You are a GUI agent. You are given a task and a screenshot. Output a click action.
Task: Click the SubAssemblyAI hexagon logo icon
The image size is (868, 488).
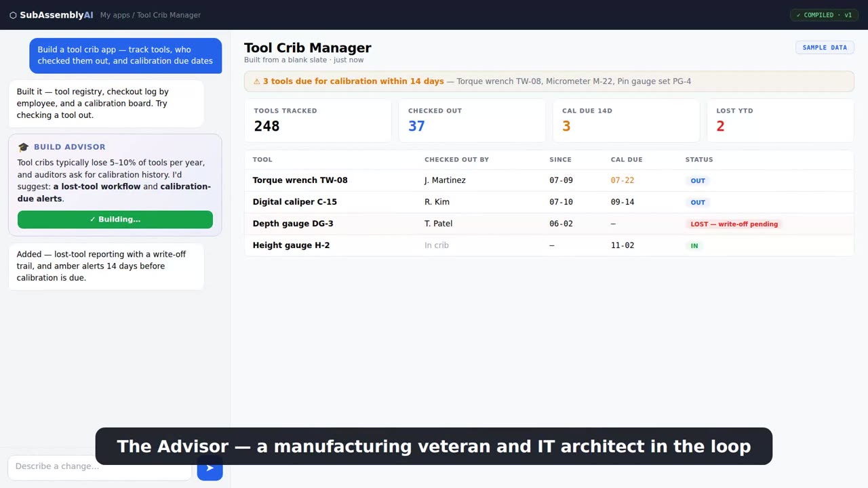13,15
